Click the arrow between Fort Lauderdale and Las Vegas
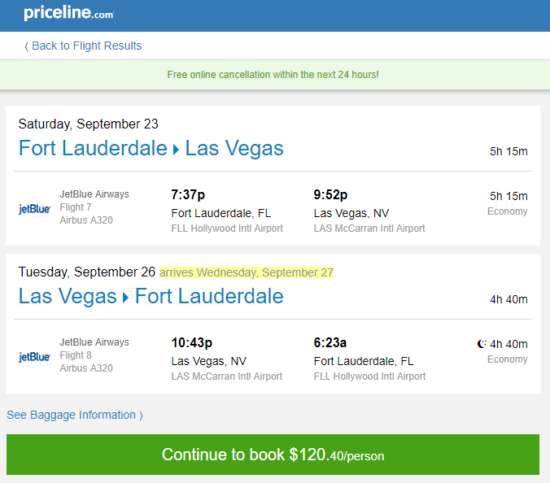Image resolution: width=550 pixels, height=483 pixels. pyautogui.click(x=176, y=150)
